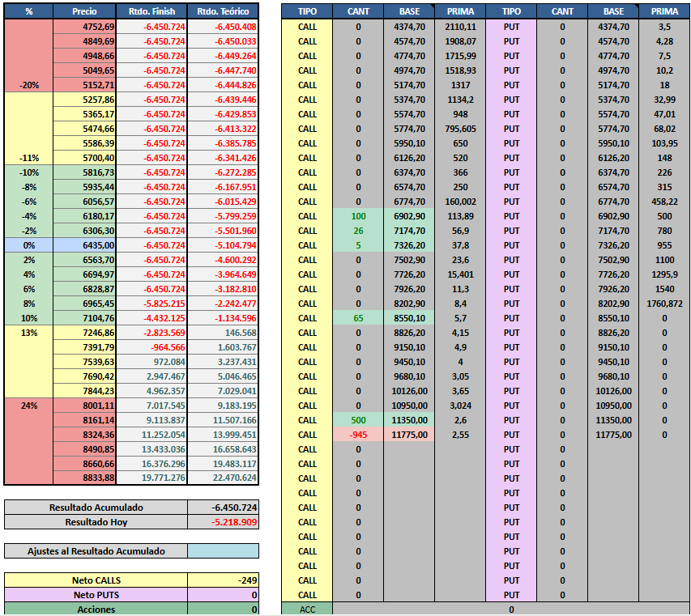This screenshot has width=691, height=616.
Task: Select the ACC row label
Action: (x=307, y=610)
